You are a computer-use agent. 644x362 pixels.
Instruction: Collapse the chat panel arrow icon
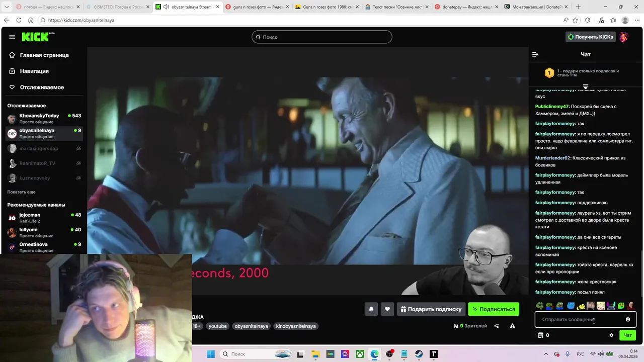[x=535, y=54]
